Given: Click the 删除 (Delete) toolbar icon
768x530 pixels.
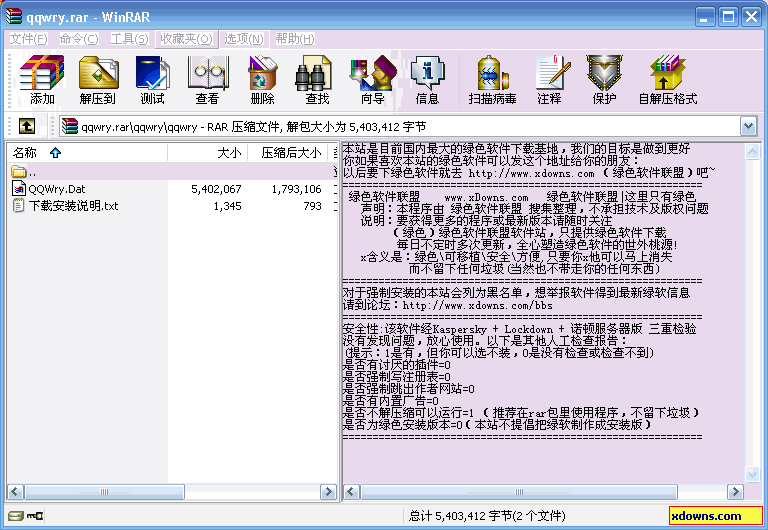Looking at the screenshot, I should click(263, 80).
